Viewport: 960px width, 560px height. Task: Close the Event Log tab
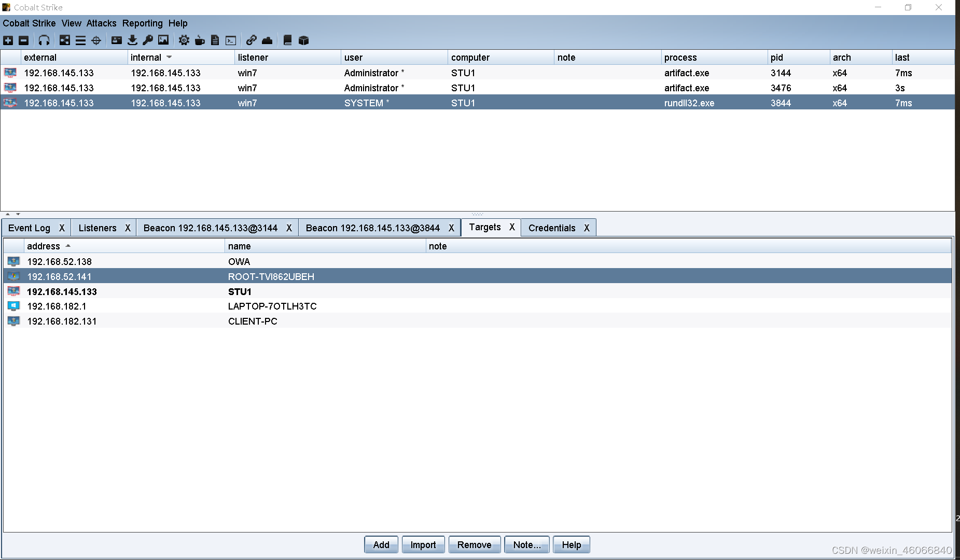[x=62, y=228]
